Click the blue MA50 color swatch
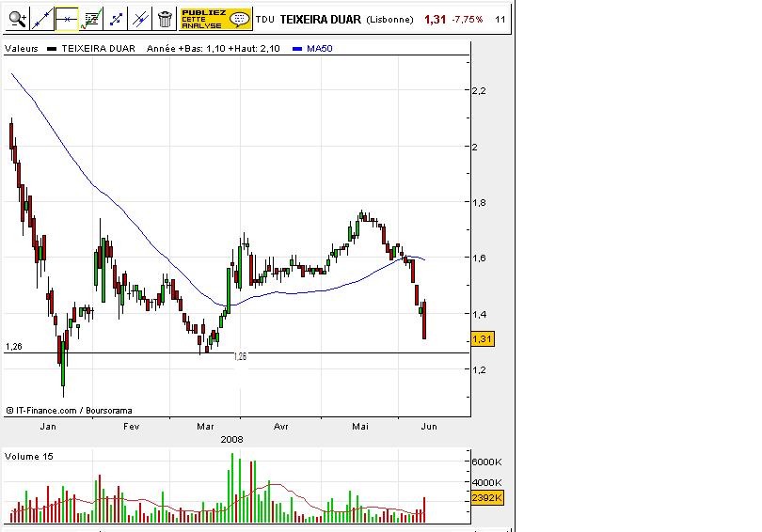The image size is (762, 532). tap(297, 49)
